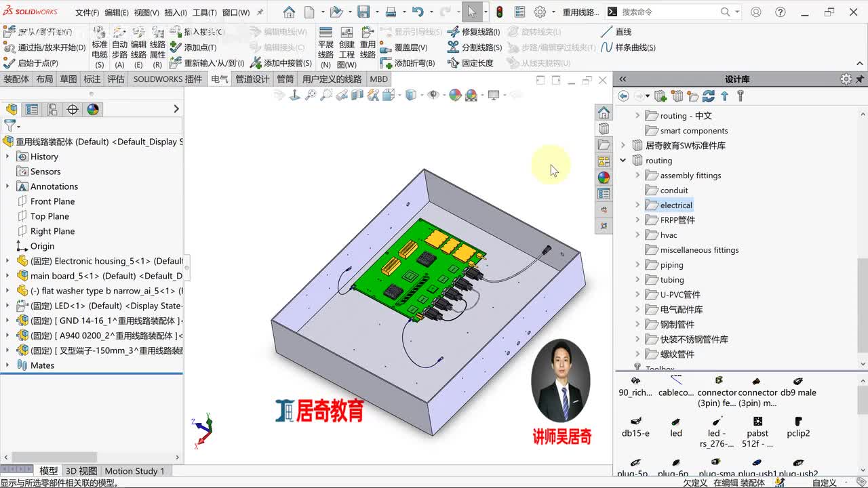Click Add to Library icon in Design Library
This screenshot has height=488, width=868.
660,96
